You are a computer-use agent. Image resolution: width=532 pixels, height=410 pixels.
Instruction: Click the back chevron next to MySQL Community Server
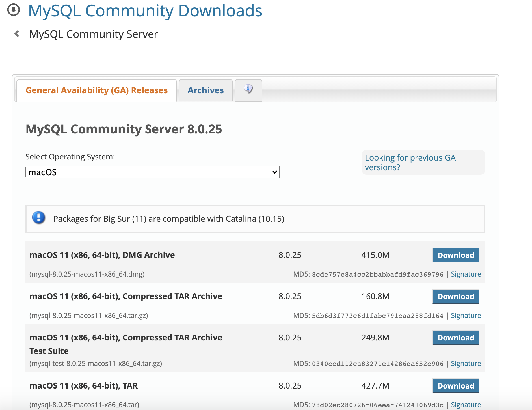pos(17,34)
